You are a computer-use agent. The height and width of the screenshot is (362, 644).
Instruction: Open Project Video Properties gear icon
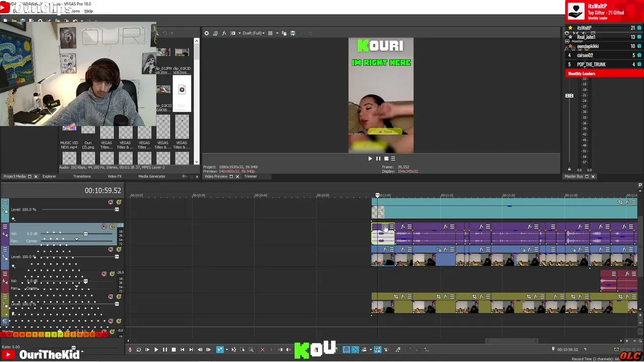tap(206, 33)
